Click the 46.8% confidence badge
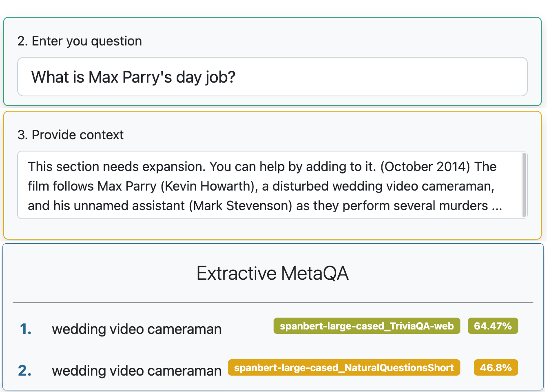 point(496,368)
